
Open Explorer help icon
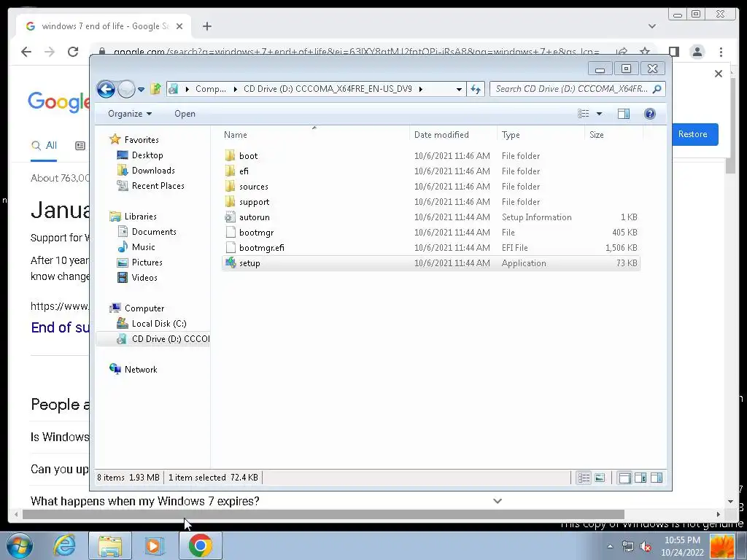tap(650, 113)
